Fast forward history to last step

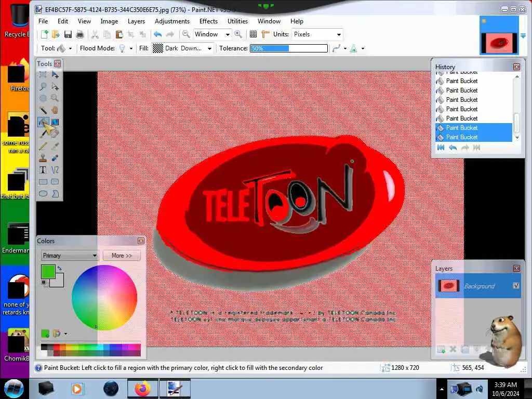point(477,148)
